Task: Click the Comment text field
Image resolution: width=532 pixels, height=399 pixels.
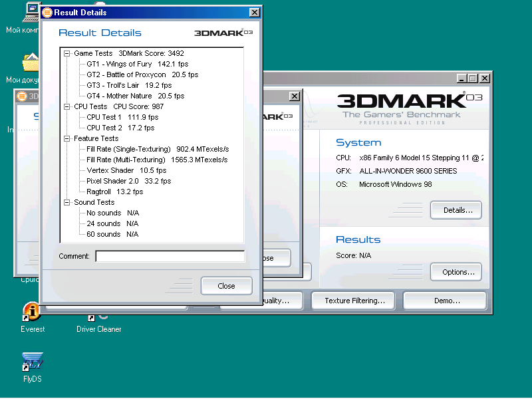Action: [x=170, y=256]
